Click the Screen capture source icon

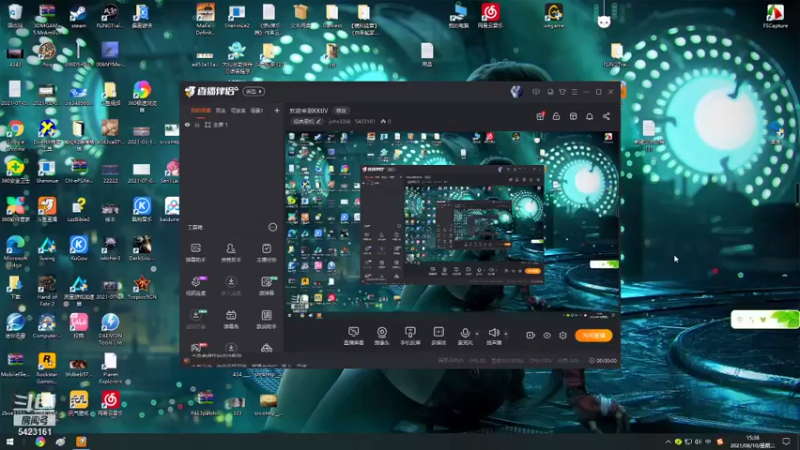click(354, 333)
